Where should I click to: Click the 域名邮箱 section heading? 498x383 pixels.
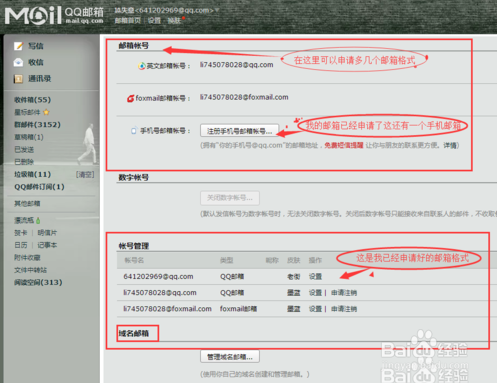[134, 333]
